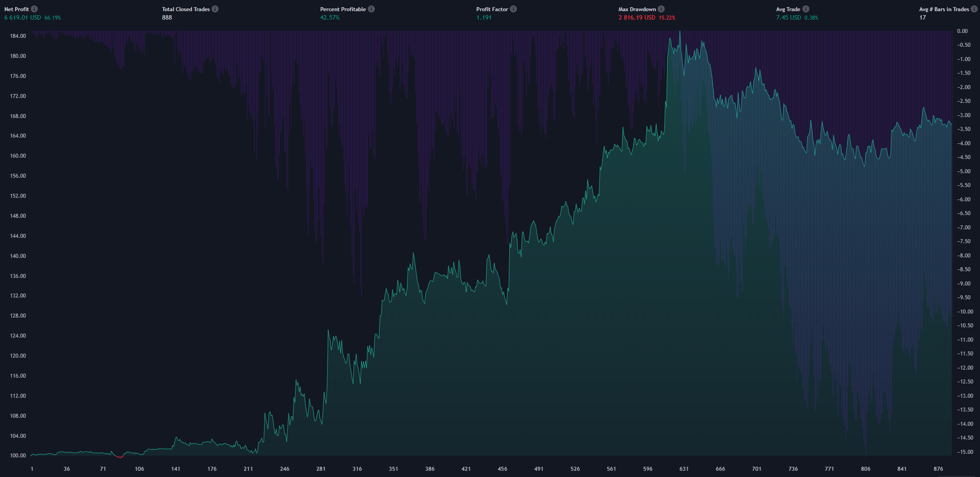
Task: Click the 184.00 left axis label
Action: pyautogui.click(x=18, y=36)
